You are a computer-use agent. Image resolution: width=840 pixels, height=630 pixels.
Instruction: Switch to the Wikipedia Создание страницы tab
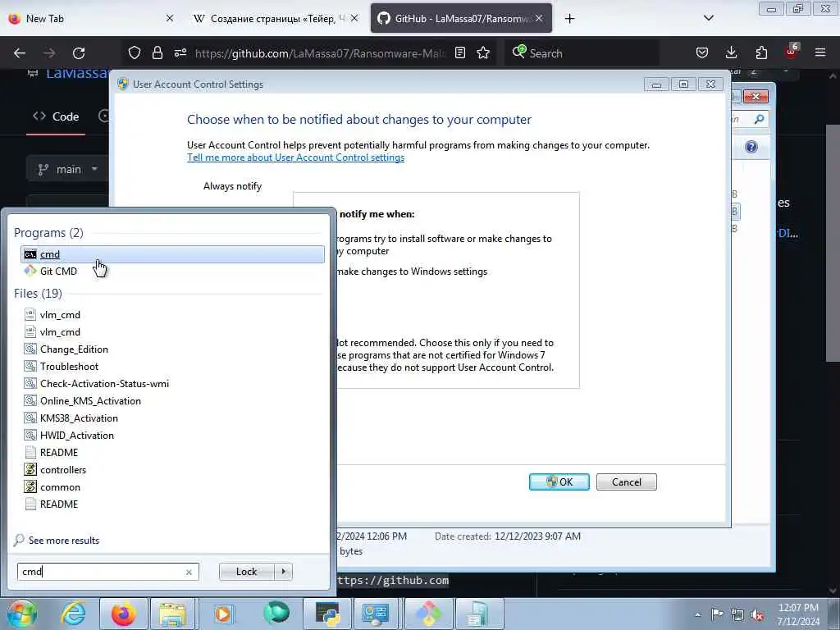click(276, 18)
